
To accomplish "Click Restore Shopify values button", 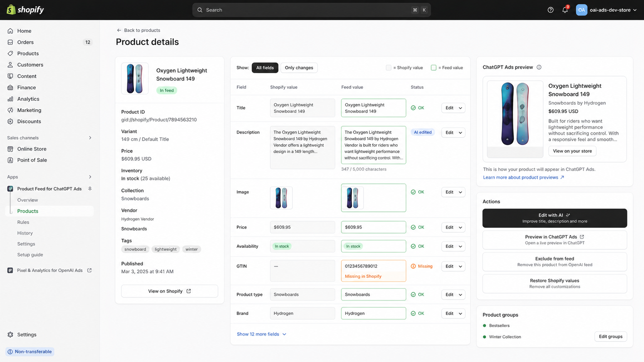I will (x=555, y=284).
